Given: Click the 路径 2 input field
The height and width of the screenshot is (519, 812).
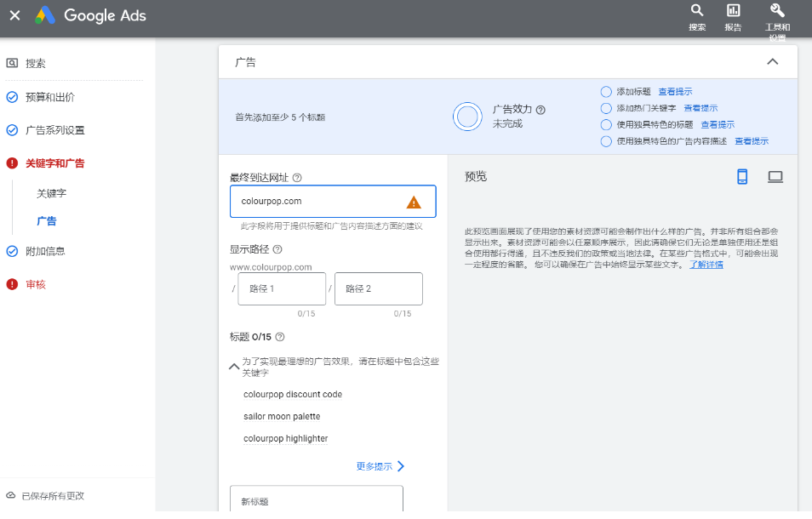Looking at the screenshot, I should coord(379,288).
